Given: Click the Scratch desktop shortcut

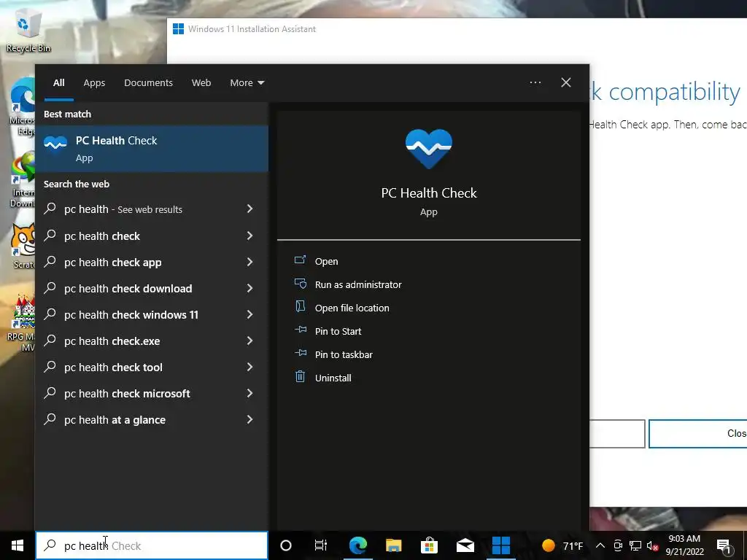Looking at the screenshot, I should point(23,246).
